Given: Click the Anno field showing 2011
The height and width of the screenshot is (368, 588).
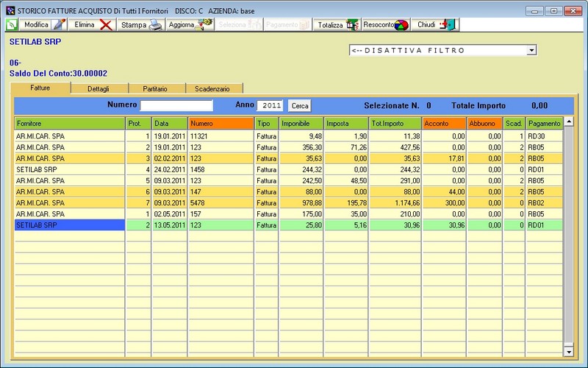Looking at the screenshot, I should click(270, 105).
